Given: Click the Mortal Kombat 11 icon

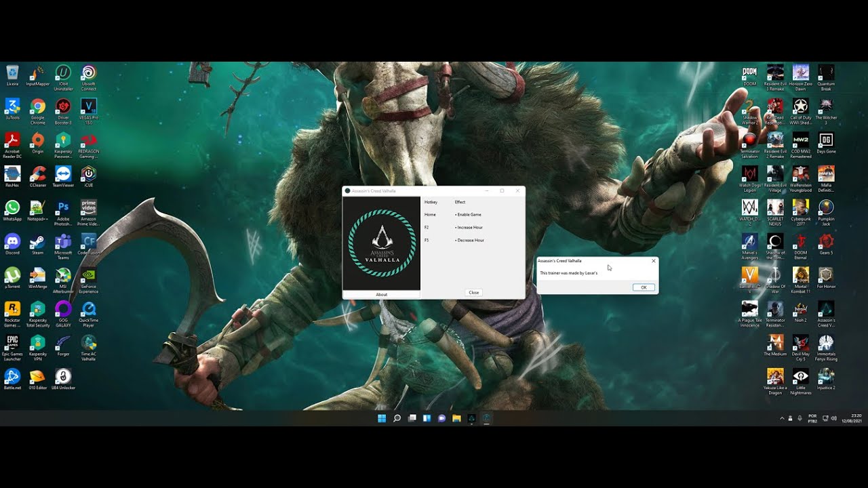Looking at the screenshot, I should pos(801,280).
